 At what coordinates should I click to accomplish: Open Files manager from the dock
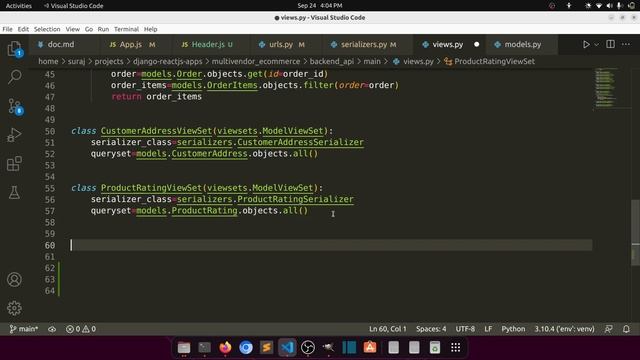click(x=184, y=347)
